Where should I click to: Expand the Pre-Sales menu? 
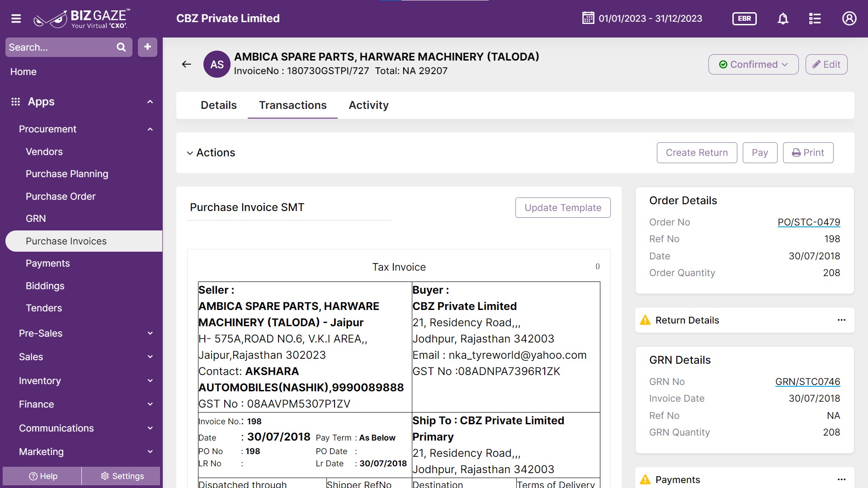click(x=86, y=333)
